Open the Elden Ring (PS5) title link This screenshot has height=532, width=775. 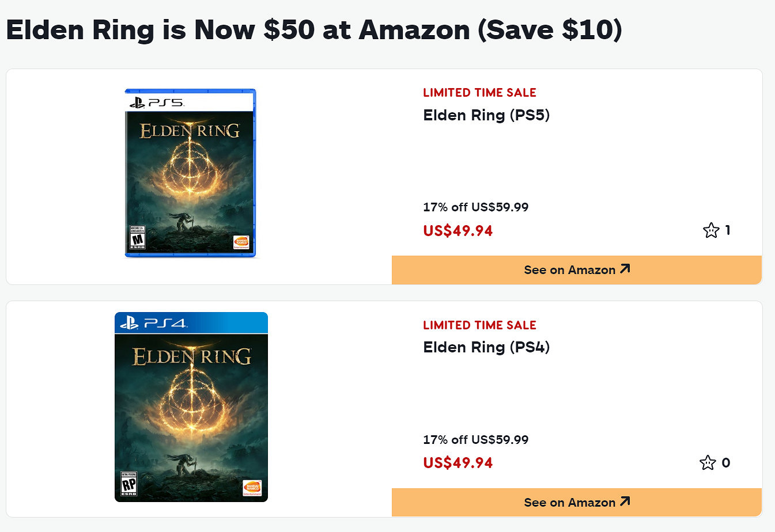tap(486, 115)
